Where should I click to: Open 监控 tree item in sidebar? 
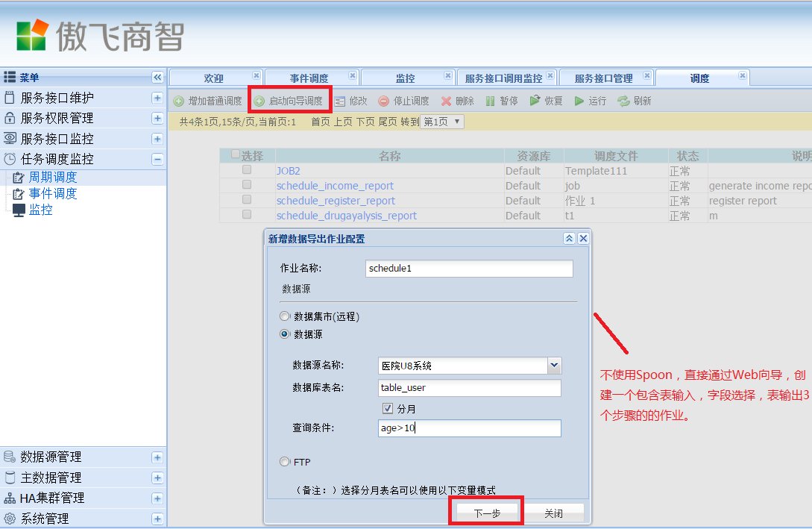coord(41,210)
